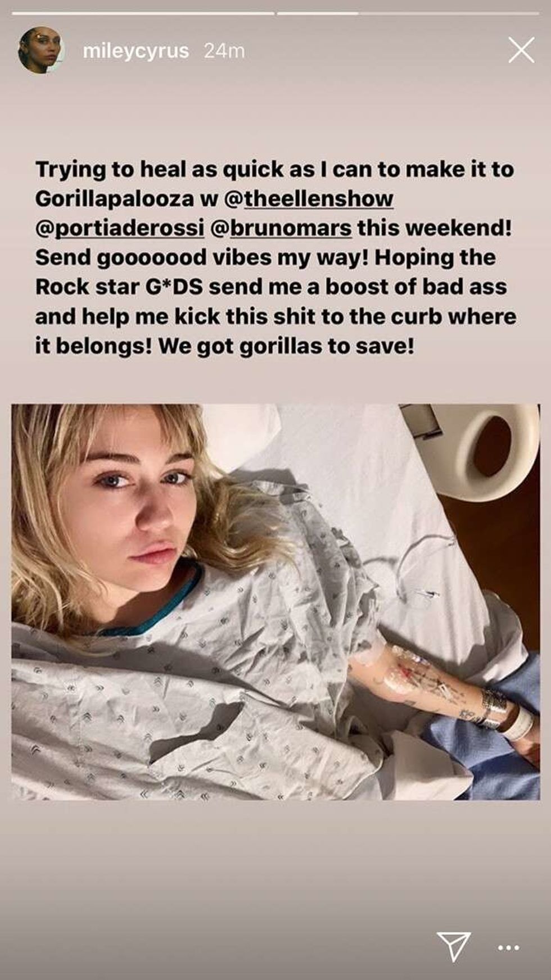Open the mileycyrus profile avatar
This screenshot has height=980, width=551.
click(x=42, y=50)
